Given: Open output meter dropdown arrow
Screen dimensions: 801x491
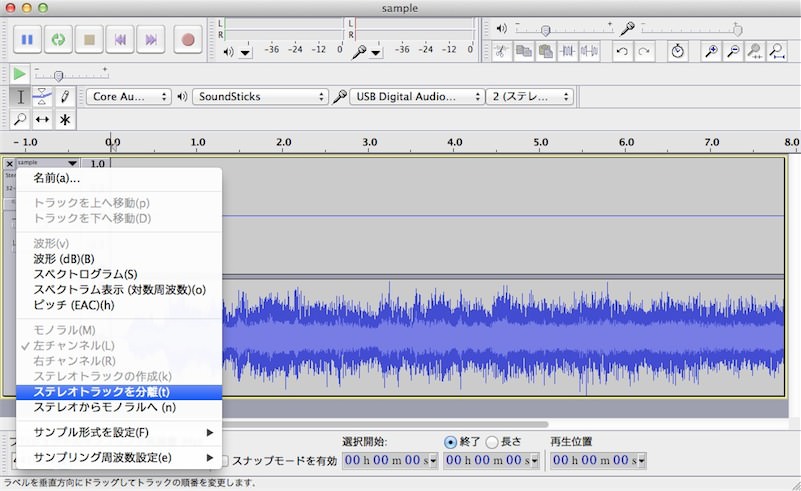Looking at the screenshot, I should tap(246, 53).
